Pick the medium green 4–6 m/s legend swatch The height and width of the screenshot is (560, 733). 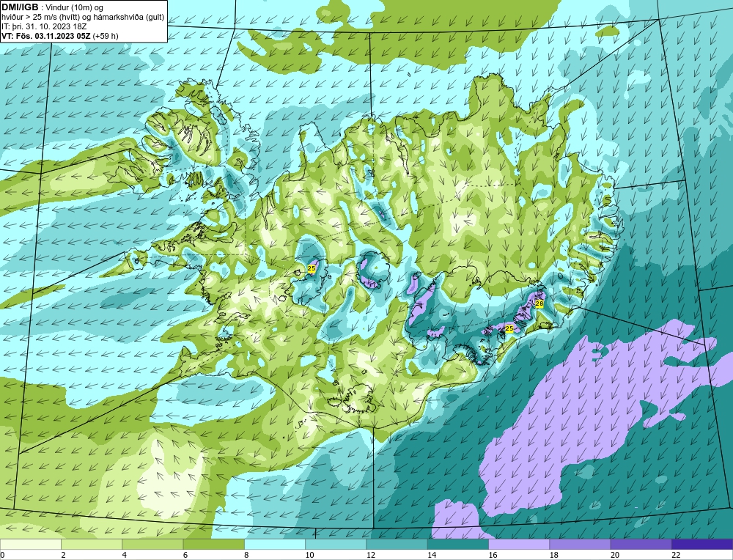coord(152,544)
